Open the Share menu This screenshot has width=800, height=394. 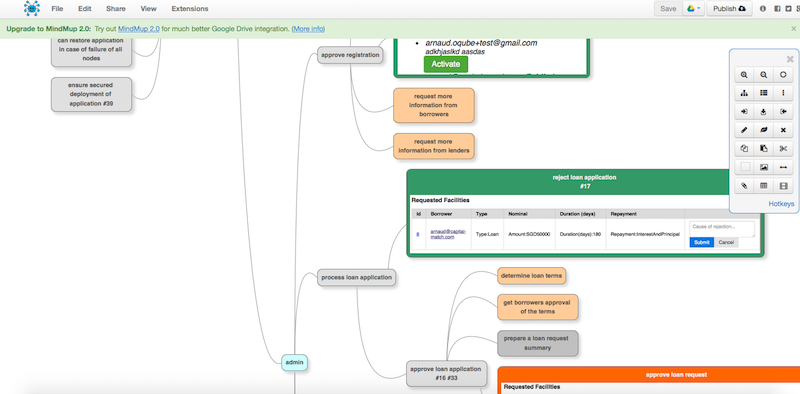pos(116,9)
